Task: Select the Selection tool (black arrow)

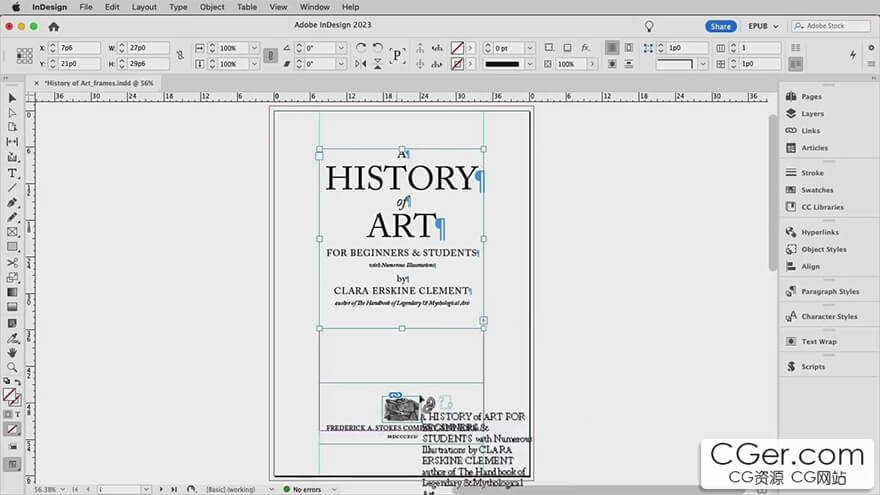Action: tap(12, 98)
